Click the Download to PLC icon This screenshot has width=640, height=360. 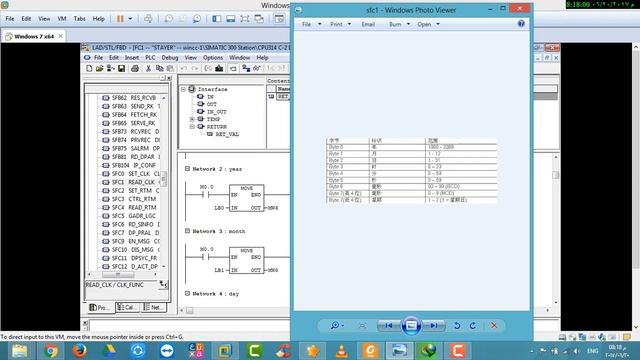[x=219, y=69]
